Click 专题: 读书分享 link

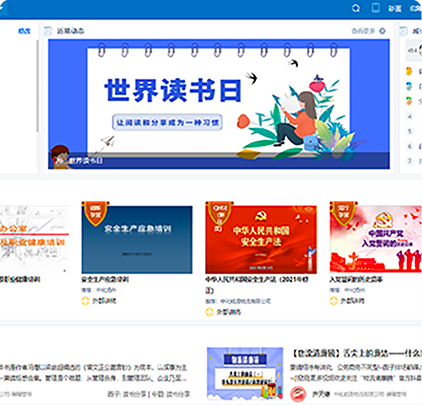point(171,394)
